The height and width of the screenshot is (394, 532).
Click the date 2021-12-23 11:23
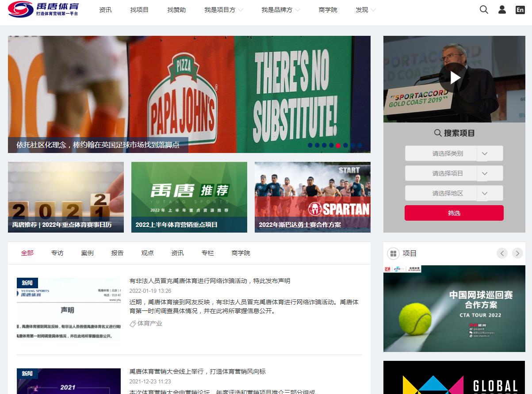click(x=150, y=382)
